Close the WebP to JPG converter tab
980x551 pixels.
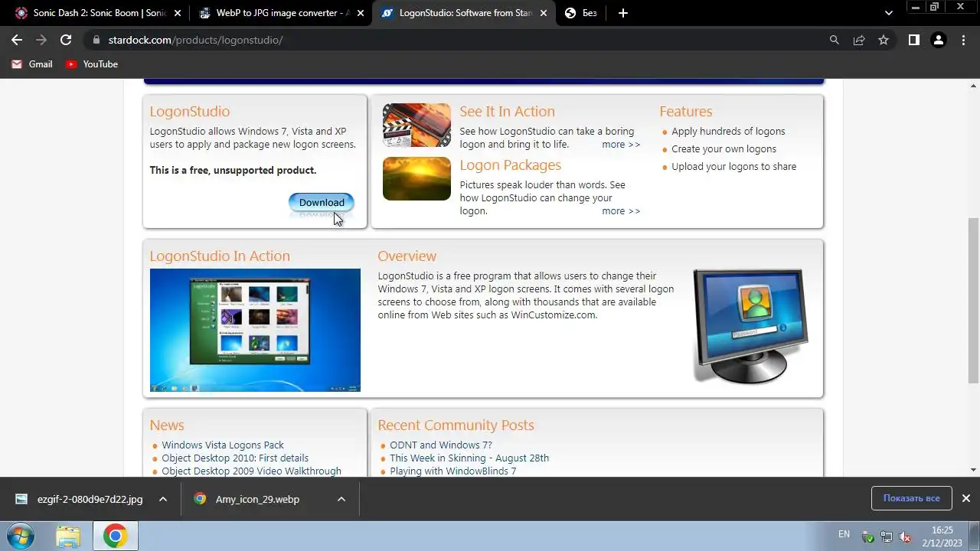coord(361,13)
